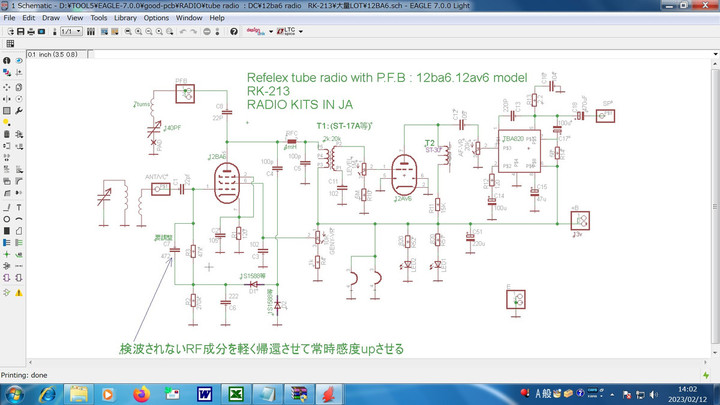Image resolution: width=720 pixels, height=405 pixels.
Task: Click the Save icon in the toolbar
Action: point(21,31)
